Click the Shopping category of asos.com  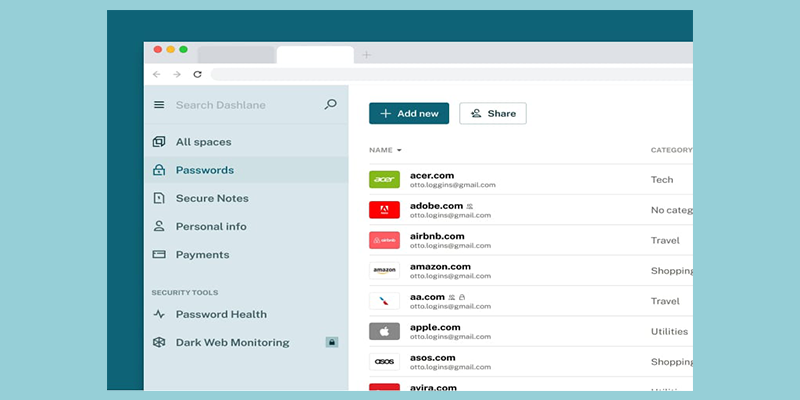point(671,362)
